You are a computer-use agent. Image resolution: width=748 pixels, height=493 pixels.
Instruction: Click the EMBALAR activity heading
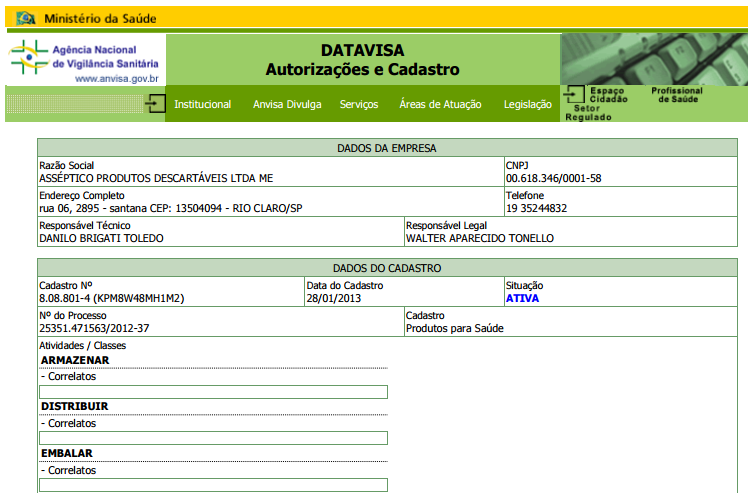(x=67, y=453)
